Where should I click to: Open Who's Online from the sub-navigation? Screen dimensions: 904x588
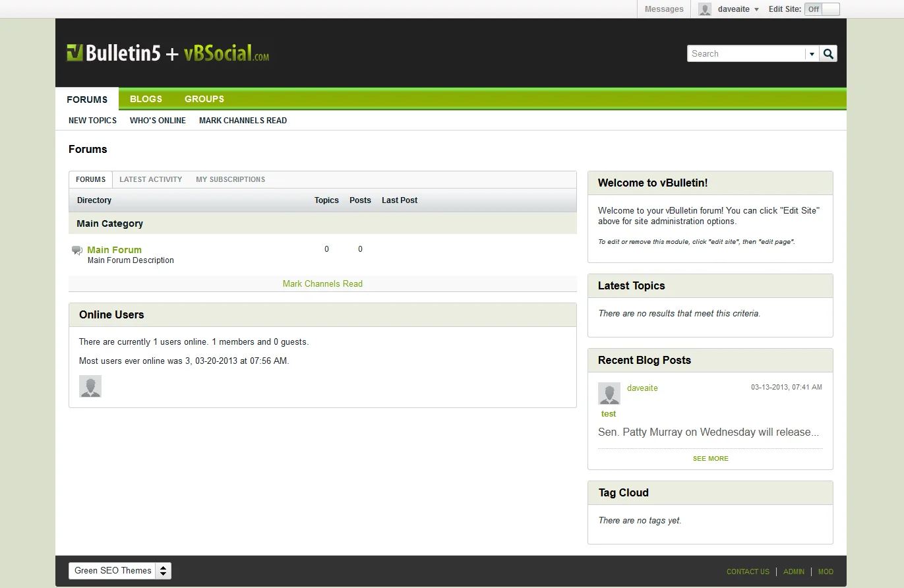158,121
